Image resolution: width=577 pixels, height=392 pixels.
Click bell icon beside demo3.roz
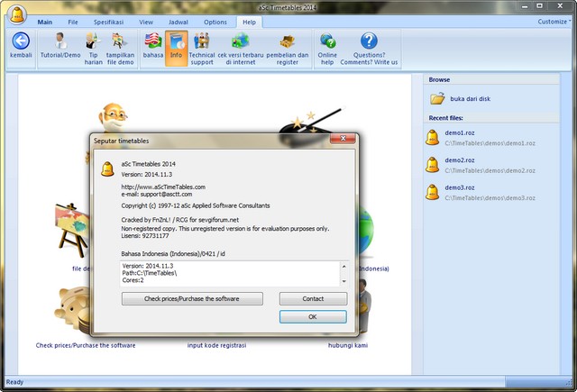click(x=433, y=192)
